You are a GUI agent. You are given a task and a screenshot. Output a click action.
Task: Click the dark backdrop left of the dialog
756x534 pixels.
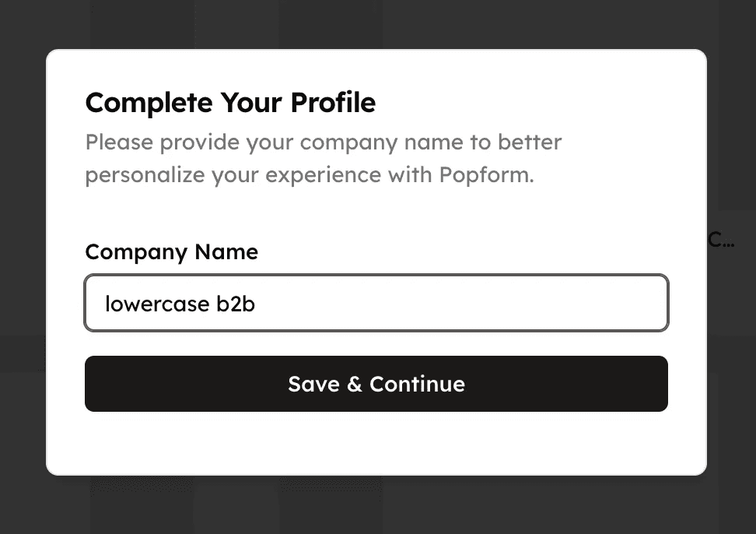(x=23, y=265)
